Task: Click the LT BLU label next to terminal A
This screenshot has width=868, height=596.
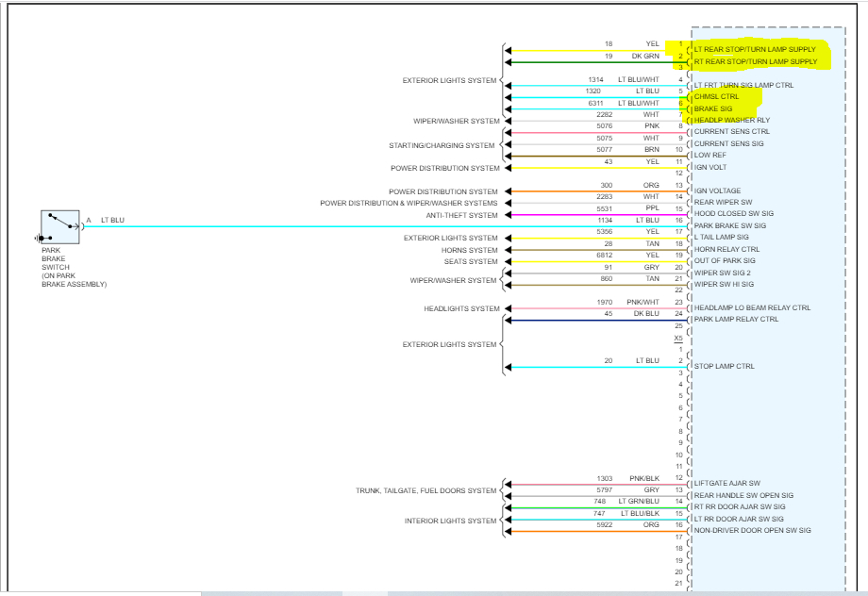Action: pos(112,221)
